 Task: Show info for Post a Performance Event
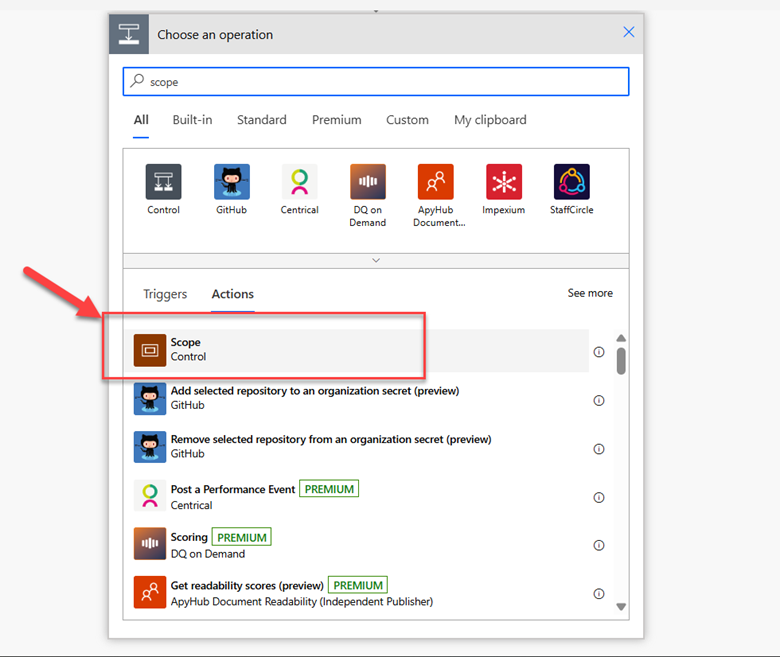coord(599,497)
